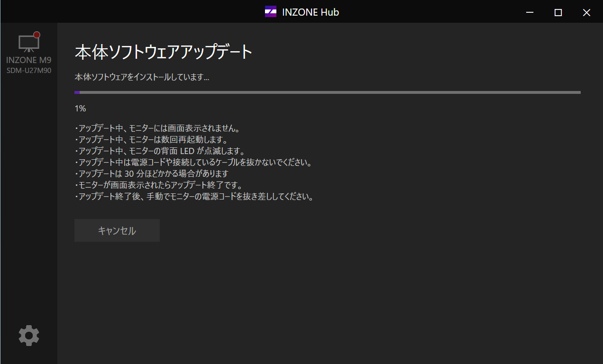Click the INZONE Hub purple logo
This screenshot has width=603, height=364.
pos(270,12)
